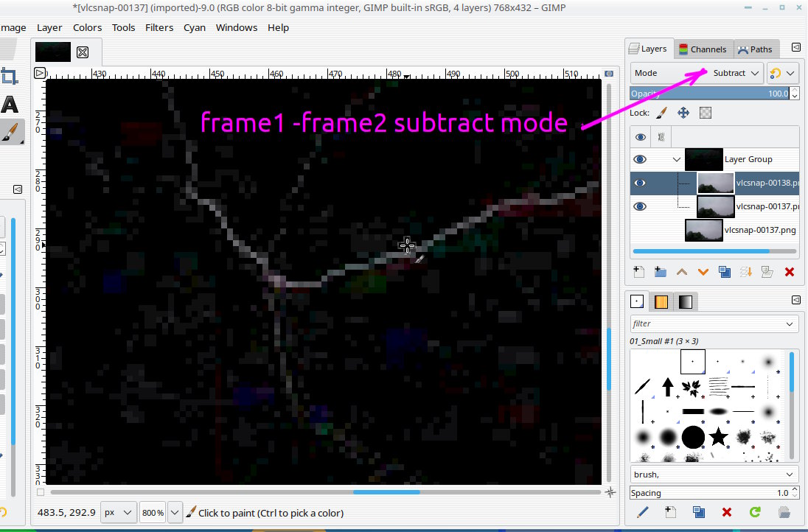Open the brush filter dropdown arrow
This screenshot has height=532, width=808.
point(790,324)
